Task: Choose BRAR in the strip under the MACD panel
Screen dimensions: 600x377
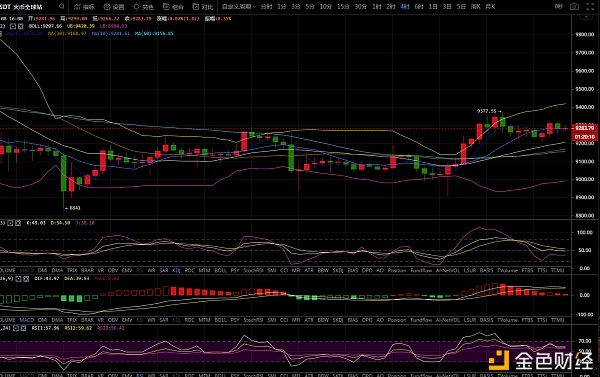Action: (x=87, y=320)
